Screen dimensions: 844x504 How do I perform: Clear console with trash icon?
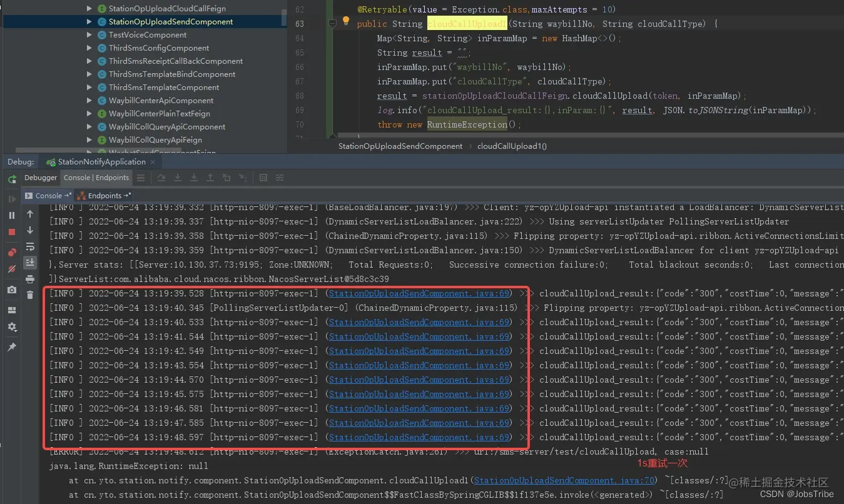click(x=30, y=295)
